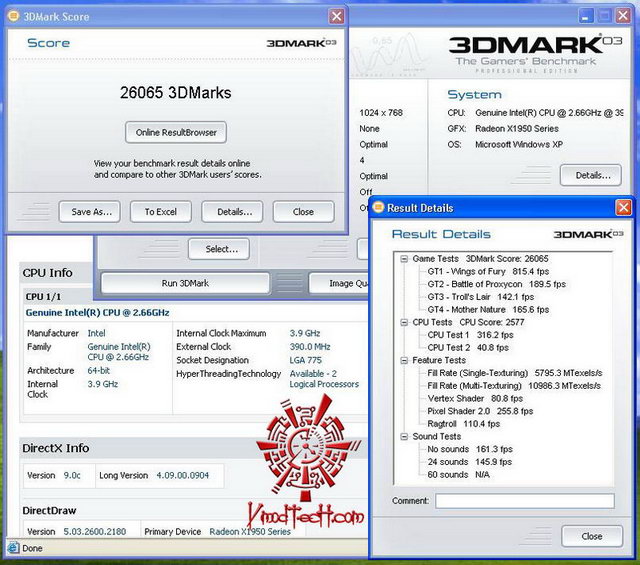640x565 pixels.
Task: Click DirectDraw version 5.03.2600.2180 value
Action: [x=95, y=532]
